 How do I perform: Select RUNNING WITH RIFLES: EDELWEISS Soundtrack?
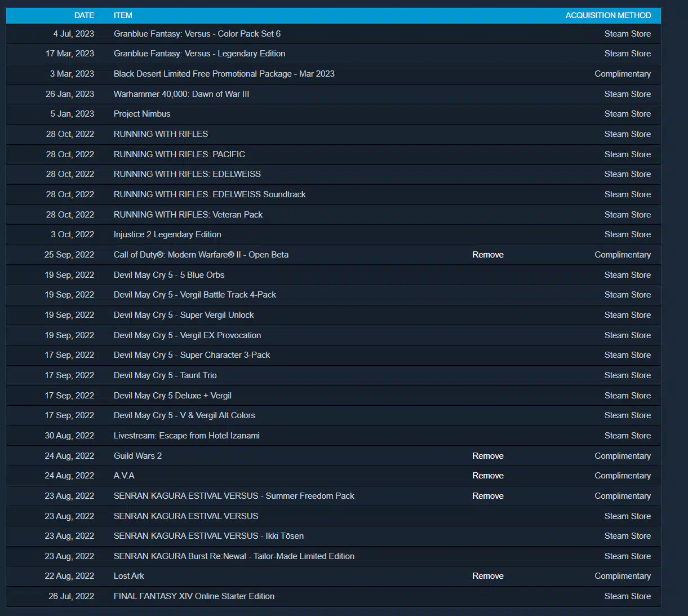click(x=210, y=194)
